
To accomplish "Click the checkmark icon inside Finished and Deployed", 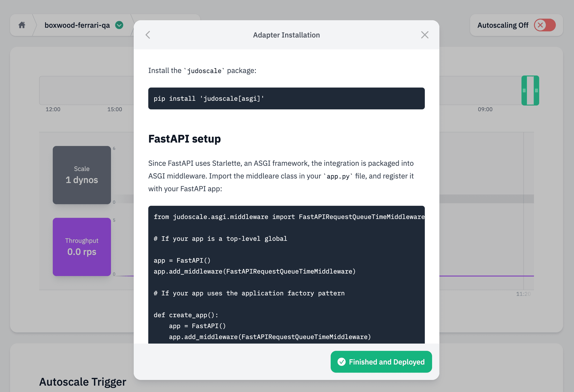I will click(342, 362).
